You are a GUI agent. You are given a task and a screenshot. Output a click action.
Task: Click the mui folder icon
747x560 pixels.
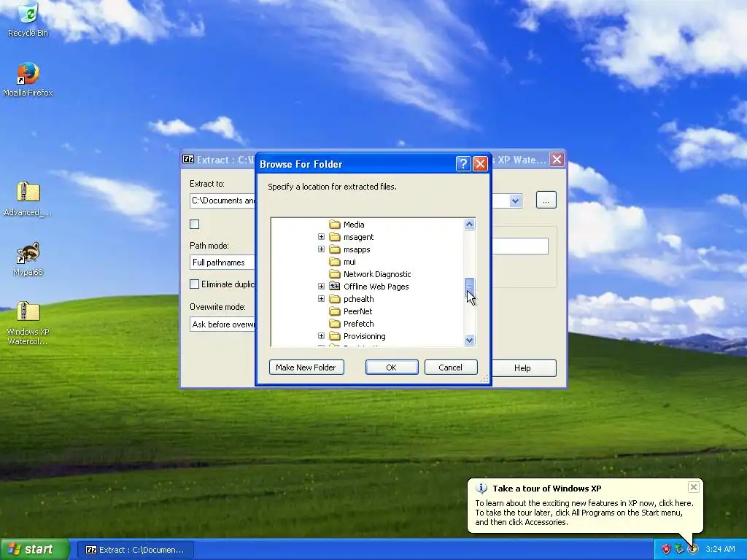click(x=335, y=262)
